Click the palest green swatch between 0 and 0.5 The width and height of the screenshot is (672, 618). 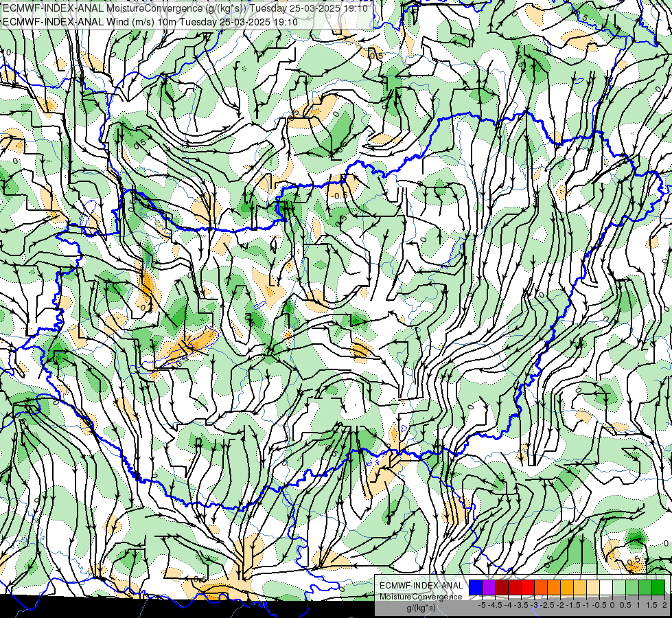pos(619,588)
